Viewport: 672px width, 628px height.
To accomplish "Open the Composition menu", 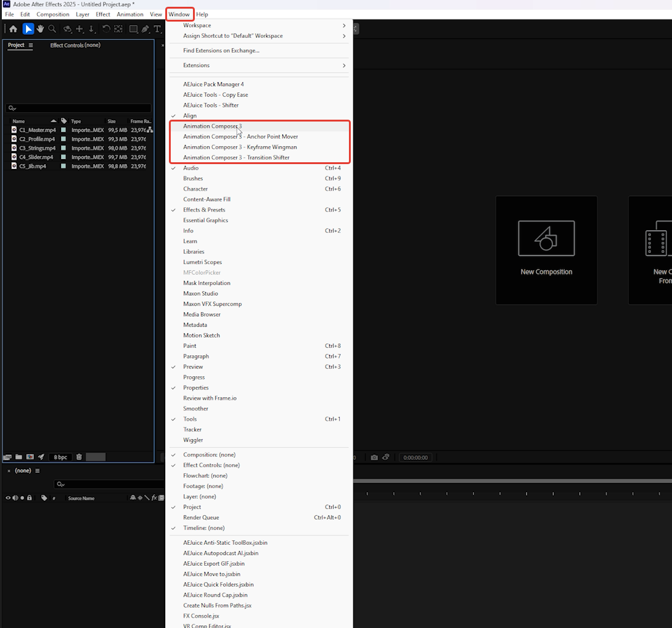I will tap(53, 14).
